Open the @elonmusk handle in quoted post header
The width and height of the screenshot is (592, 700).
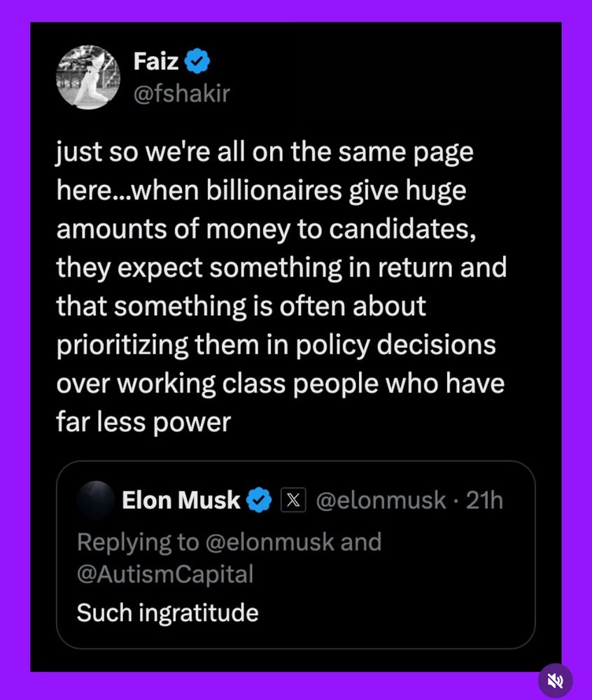click(x=381, y=500)
